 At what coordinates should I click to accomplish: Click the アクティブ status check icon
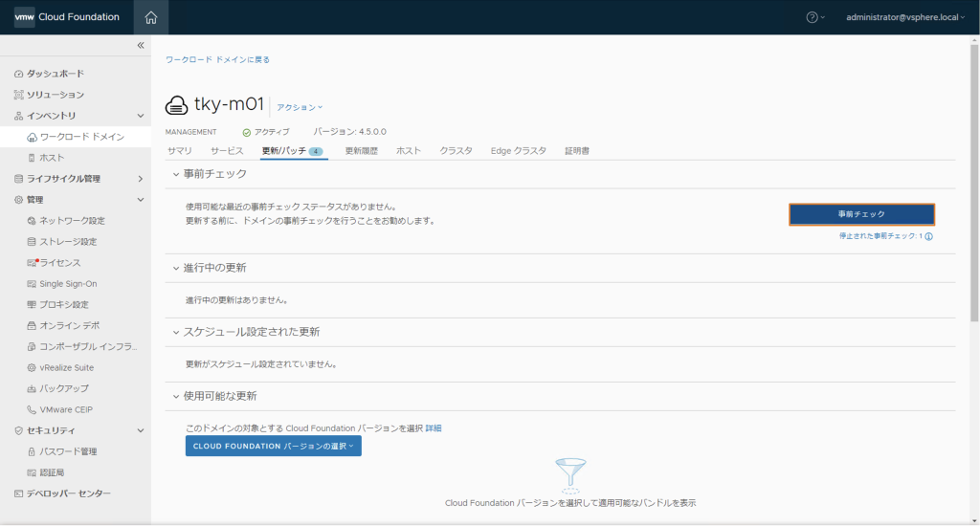(x=247, y=132)
